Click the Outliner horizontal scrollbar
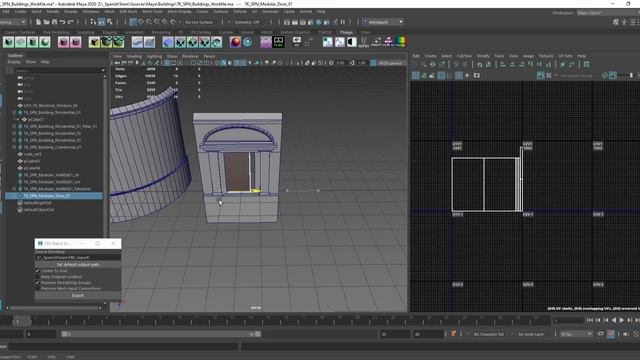The image size is (640, 360). (x=53, y=308)
